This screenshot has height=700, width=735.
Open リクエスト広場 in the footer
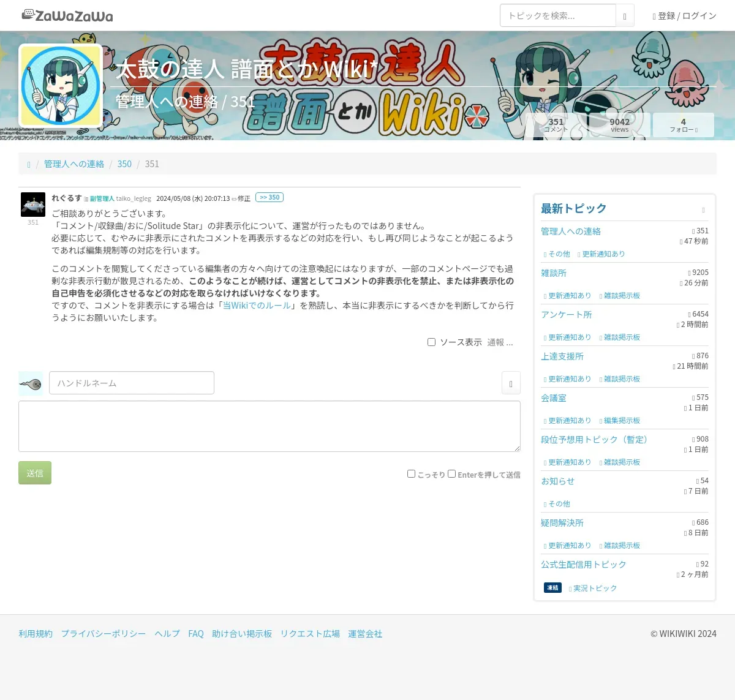coord(310,634)
